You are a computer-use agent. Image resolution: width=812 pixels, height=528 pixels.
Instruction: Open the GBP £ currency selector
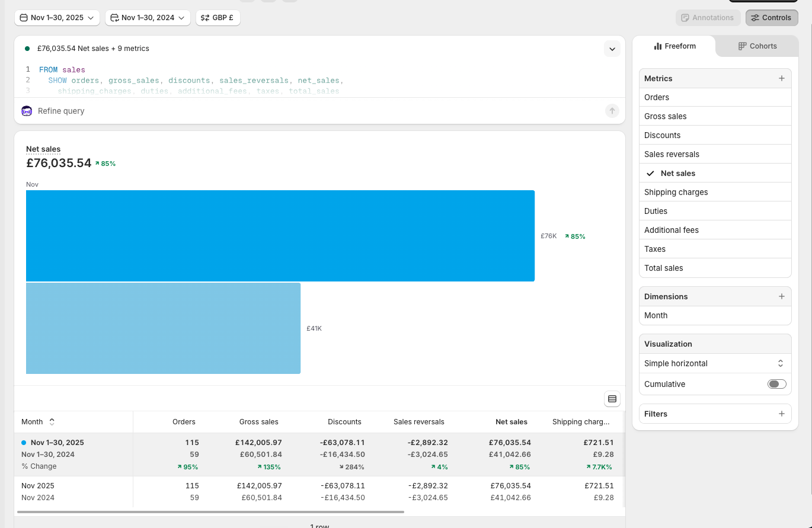click(218, 18)
